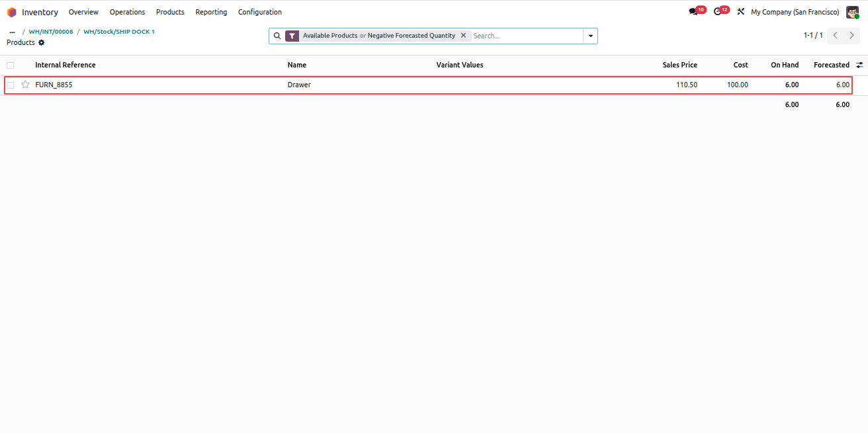Expand the collapsed breadcrumb ellipsis
This screenshot has width=868, height=433.
[x=12, y=32]
